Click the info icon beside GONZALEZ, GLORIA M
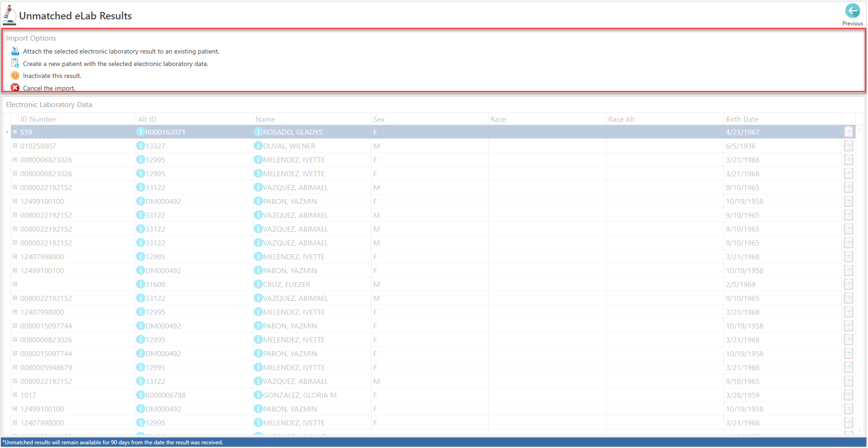 coord(258,395)
